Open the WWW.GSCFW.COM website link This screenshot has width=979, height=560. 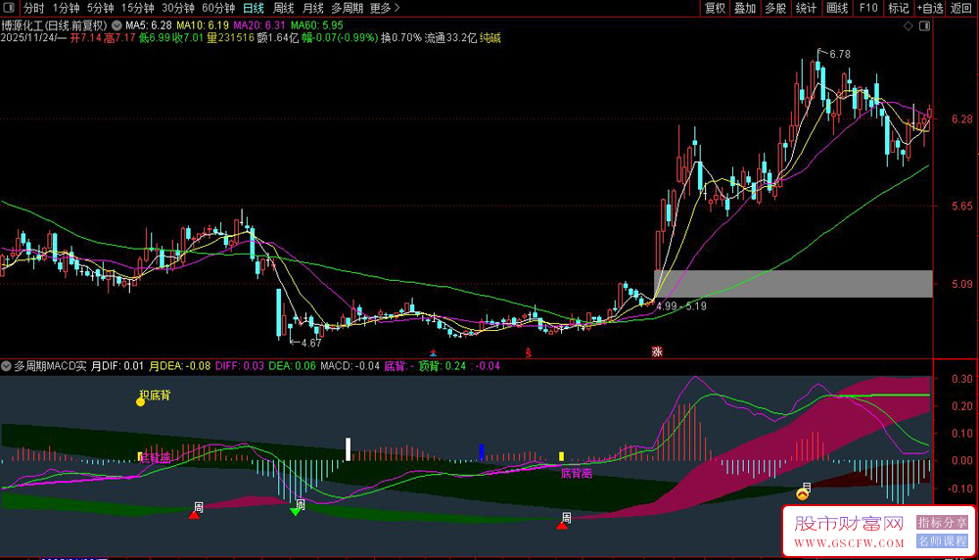point(849,543)
